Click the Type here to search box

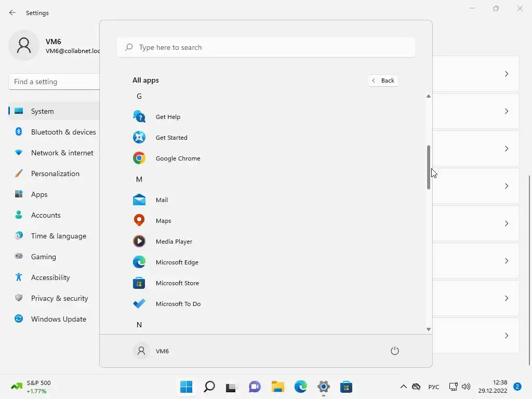coord(266,47)
